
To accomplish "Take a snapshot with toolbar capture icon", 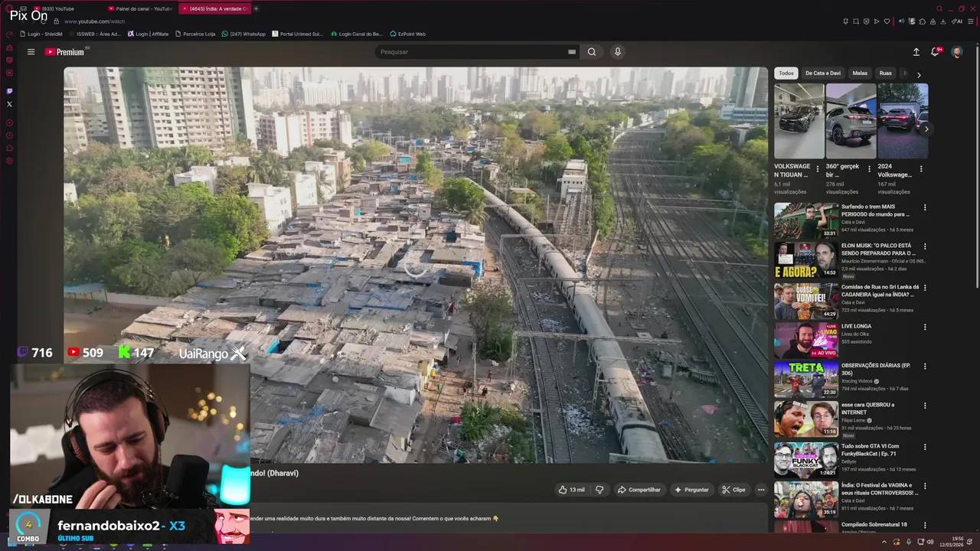I will (x=856, y=21).
